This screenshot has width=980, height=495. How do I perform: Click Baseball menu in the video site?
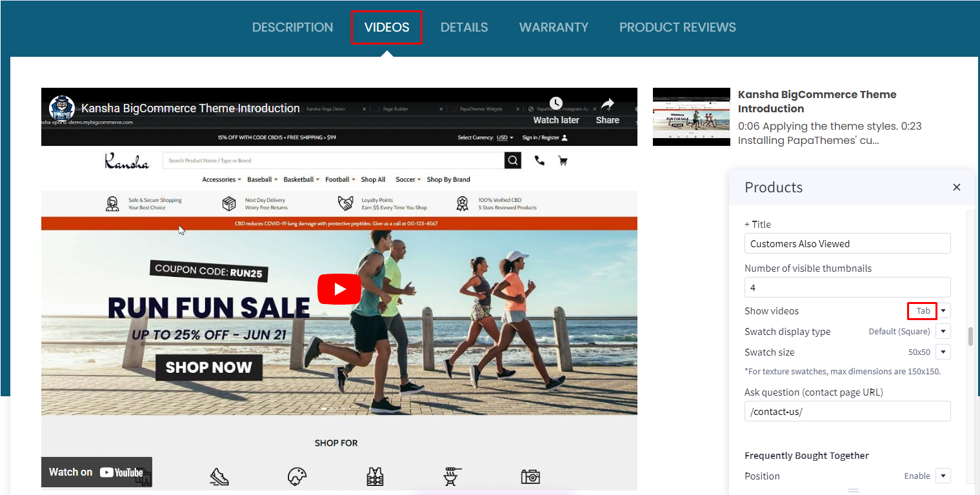pos(263,179)
